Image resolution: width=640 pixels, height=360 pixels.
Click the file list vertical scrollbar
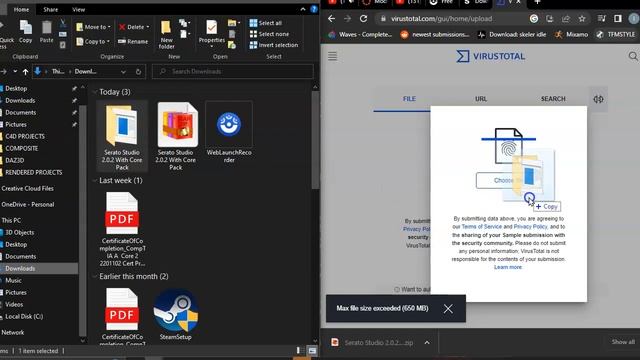[315, 140]
